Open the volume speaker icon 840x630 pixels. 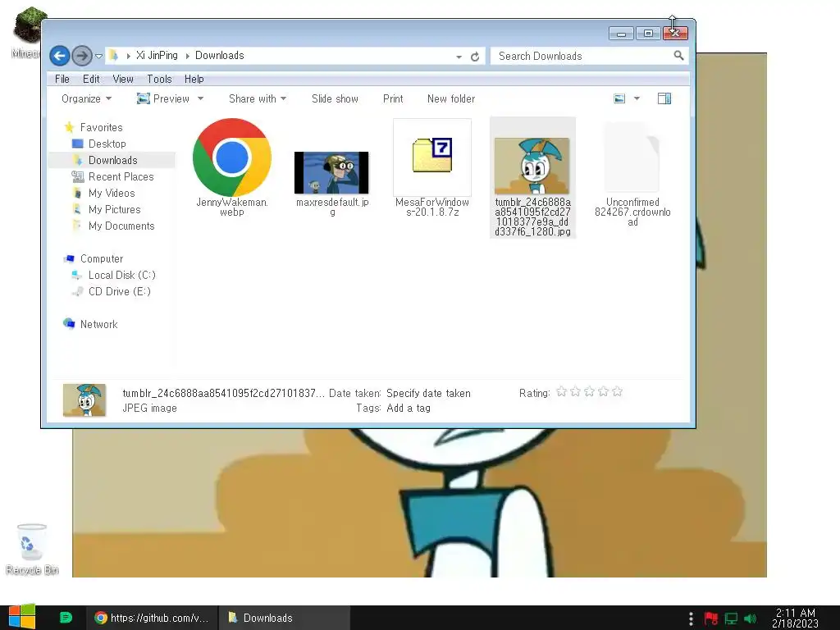(x=750, y=619)
